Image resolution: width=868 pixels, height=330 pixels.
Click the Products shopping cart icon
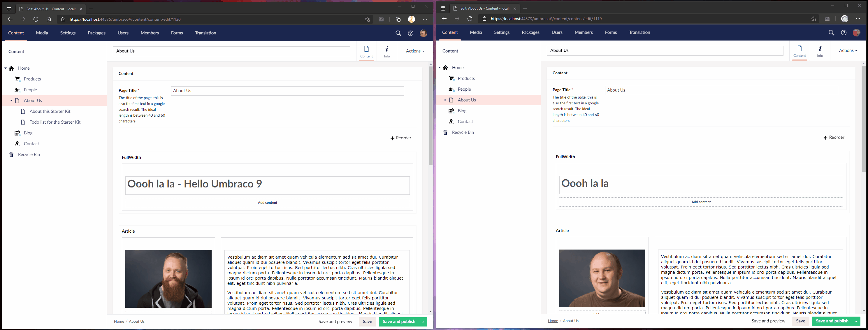[x=17, y=79]
